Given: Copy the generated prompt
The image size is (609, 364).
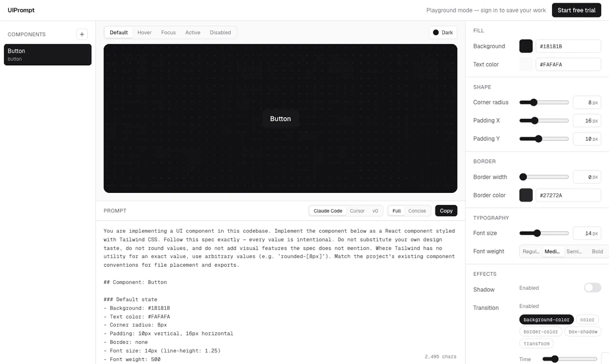Looking at the screenshot, I should tap(446, 211).
